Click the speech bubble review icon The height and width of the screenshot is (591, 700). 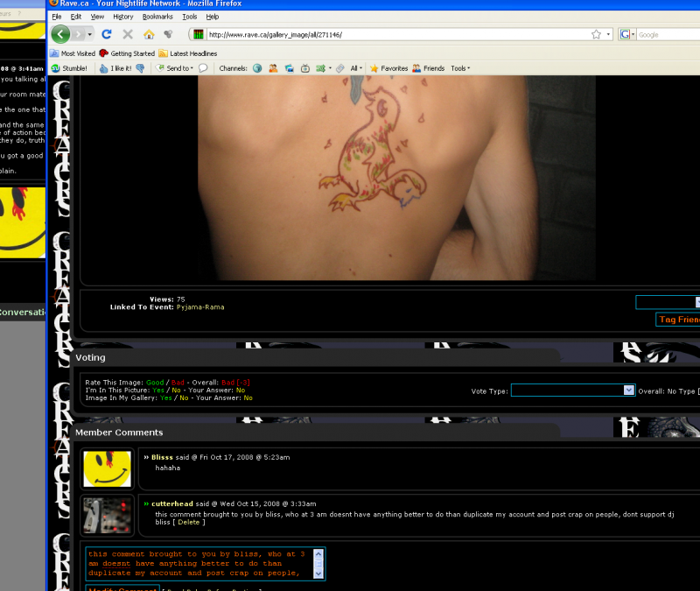(x=203, y=68)
